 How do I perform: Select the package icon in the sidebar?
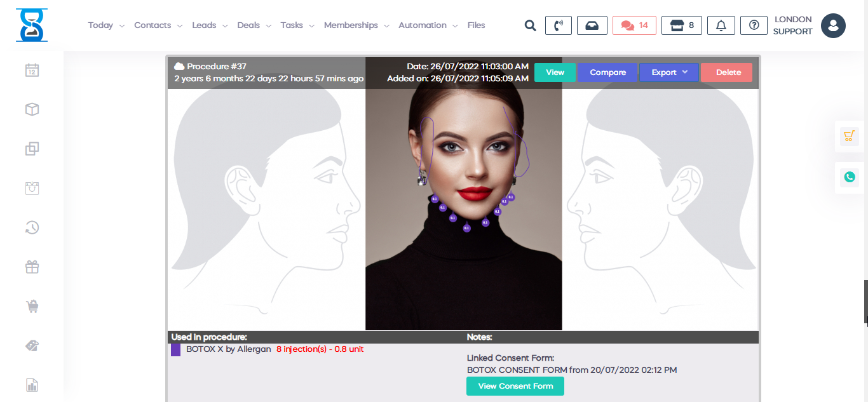[x=32, y=109]
